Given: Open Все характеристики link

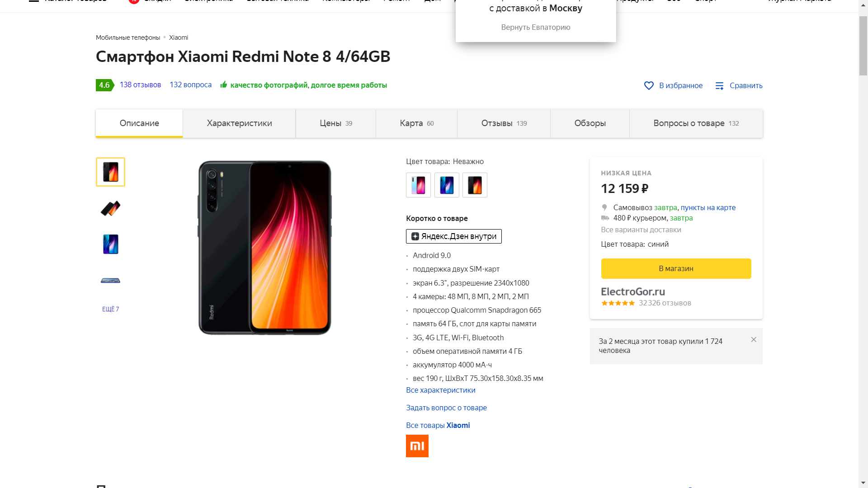Looking at the screenshot, I should (440, 390).
